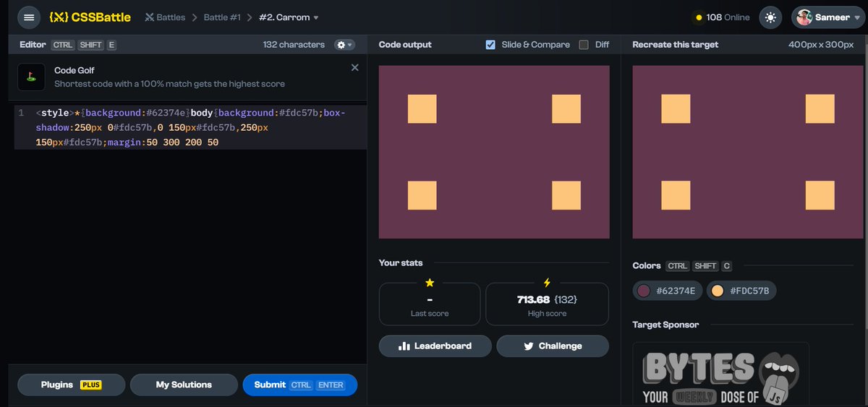This screenshot has height=407, width=868.
Task: Open the Sameer profile dropdown
Action: pos(828,17)
